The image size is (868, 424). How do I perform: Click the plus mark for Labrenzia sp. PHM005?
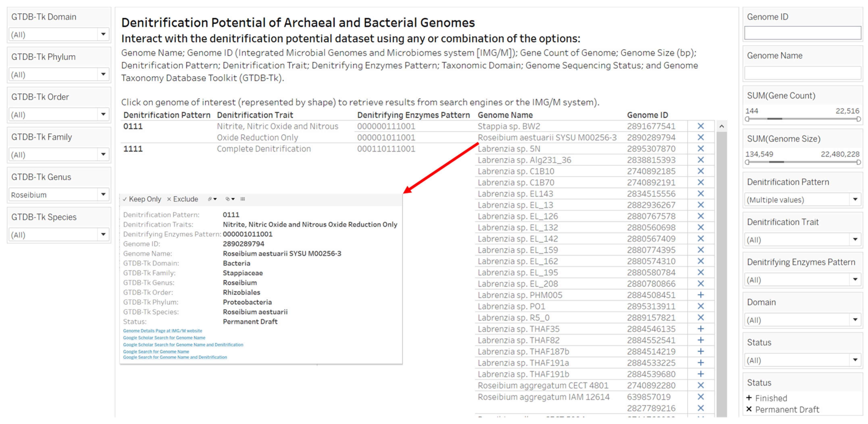[700, 295]
